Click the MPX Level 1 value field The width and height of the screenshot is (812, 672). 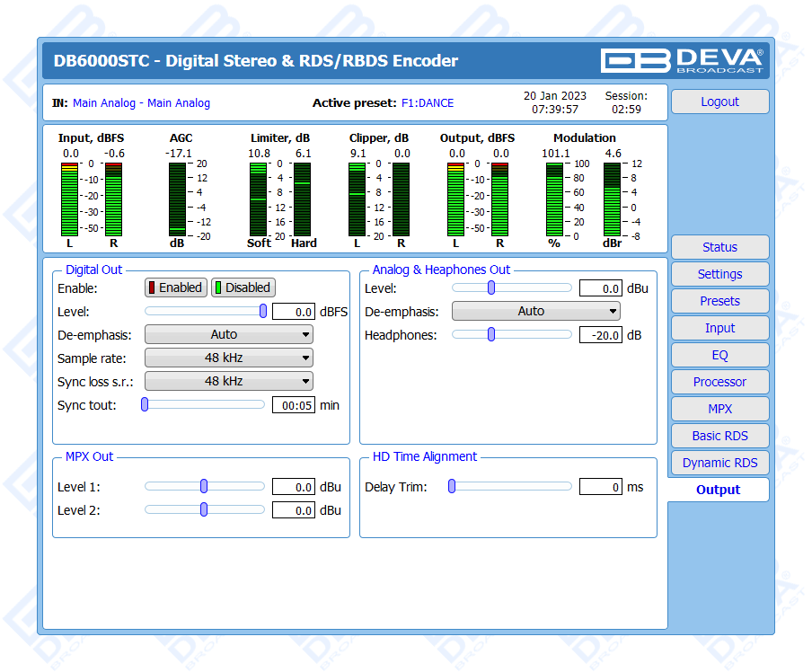(x=293, y=487)
